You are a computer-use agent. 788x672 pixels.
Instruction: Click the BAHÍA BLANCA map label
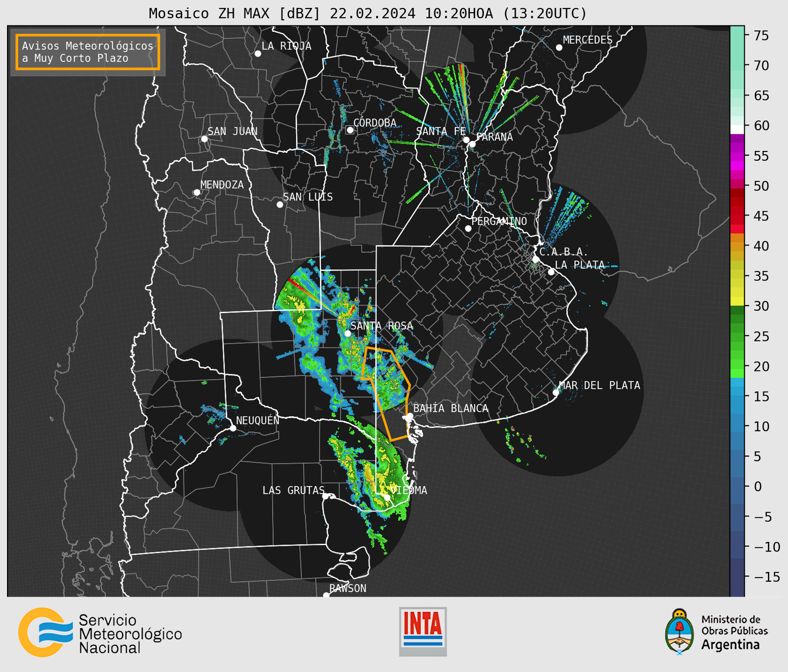(x=451, y=408)
